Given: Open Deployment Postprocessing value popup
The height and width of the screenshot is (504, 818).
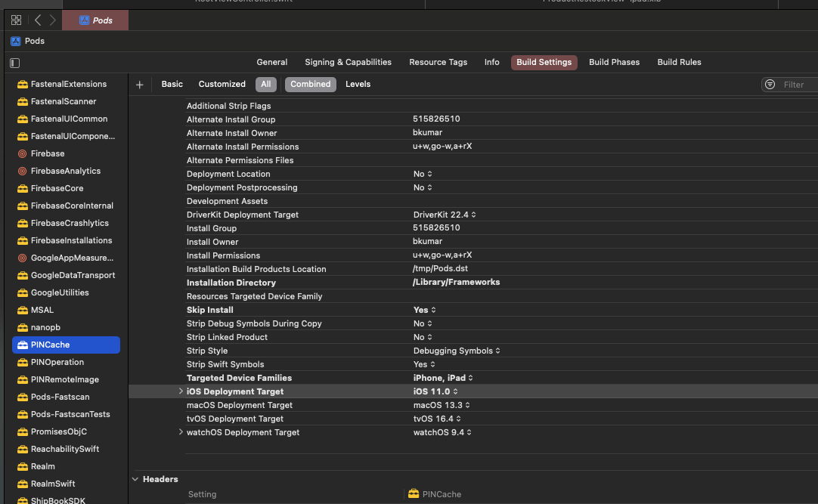Looking at the screenshot, I should tap(423, 187).
